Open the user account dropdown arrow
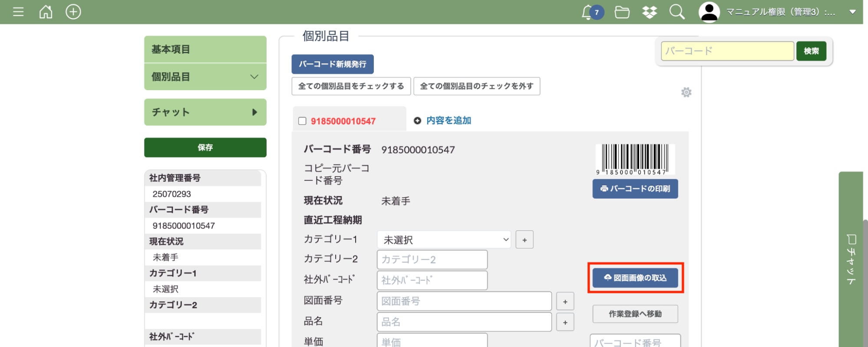The image size is (868, 347). pyautogui.click(x=852, y=12)
